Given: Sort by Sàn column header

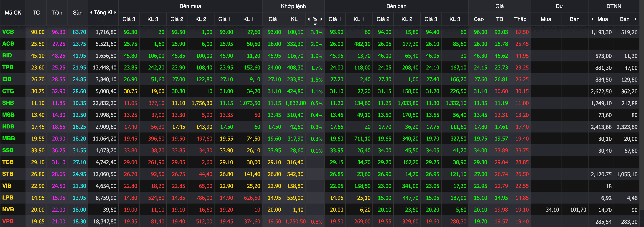Looking at the screenshot, I should tap(77, 13).
